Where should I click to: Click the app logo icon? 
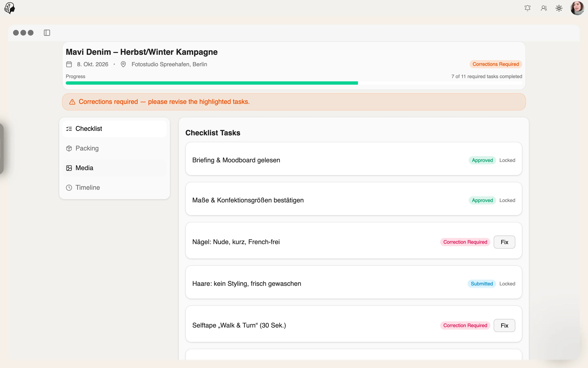click(x=10, y=8)
